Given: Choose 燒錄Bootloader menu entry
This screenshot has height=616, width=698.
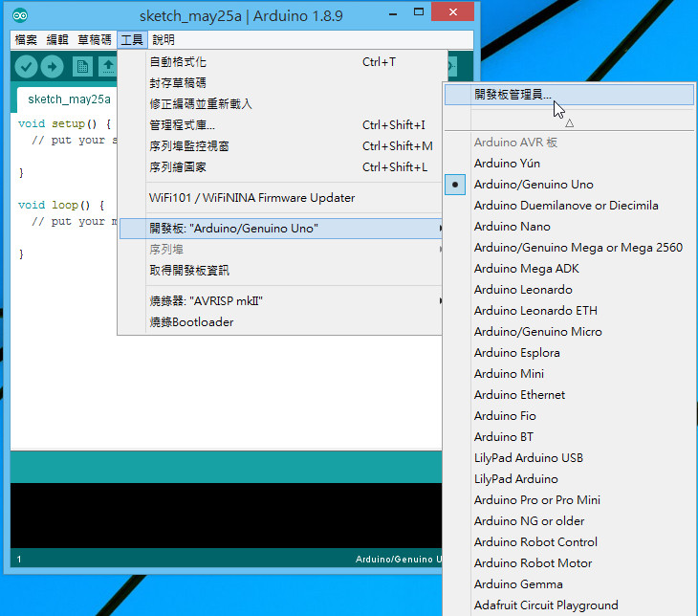Looking at the screenshot, I should pos(281,322).
